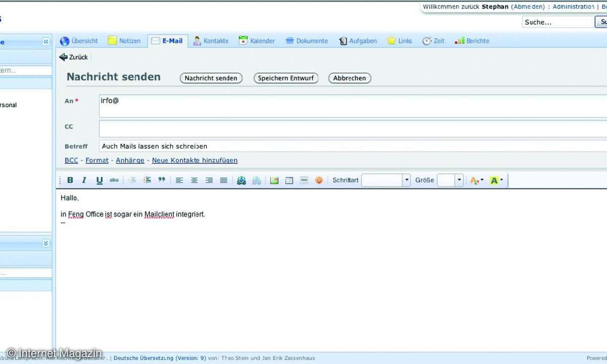Increase indent of the paragraph
The height and width of the screenshot is (364, 607).
tap(147, 180)
